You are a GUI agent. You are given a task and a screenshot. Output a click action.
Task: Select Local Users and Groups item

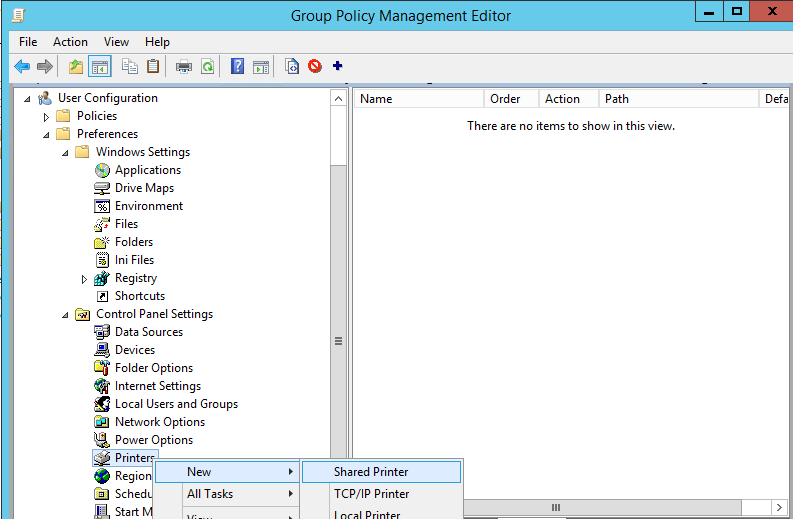tap(176, 404)
